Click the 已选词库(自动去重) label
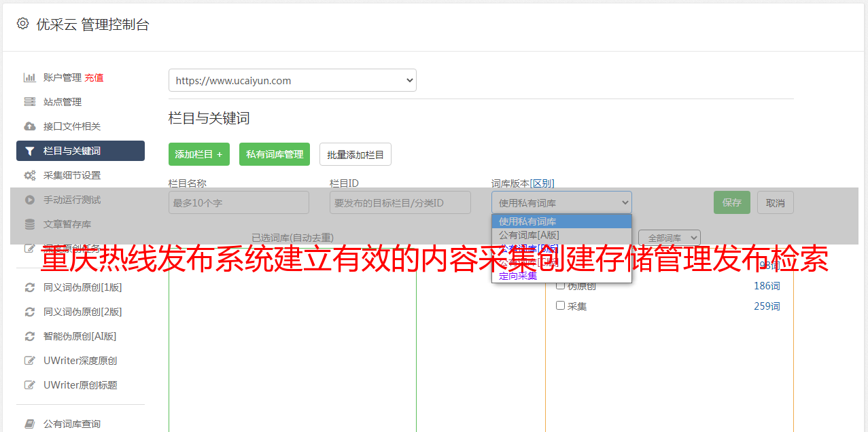The width and height of the screenshot is (868, 432). coord(292,238)
